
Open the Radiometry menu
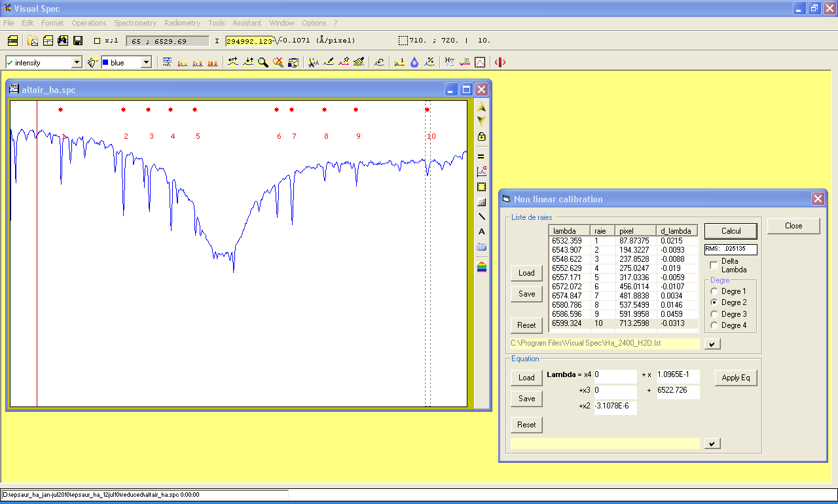coord(182,23)
